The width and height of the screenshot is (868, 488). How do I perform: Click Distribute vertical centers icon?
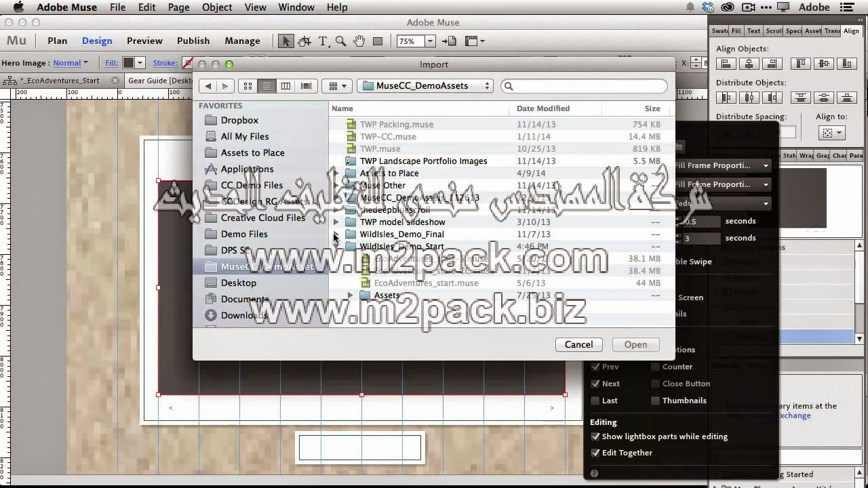824,98
